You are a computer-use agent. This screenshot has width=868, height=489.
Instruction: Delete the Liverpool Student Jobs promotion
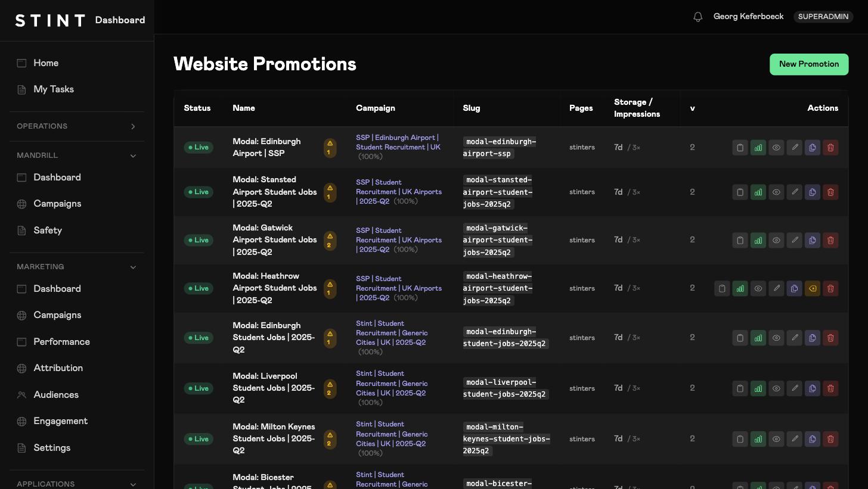point(831,389)
